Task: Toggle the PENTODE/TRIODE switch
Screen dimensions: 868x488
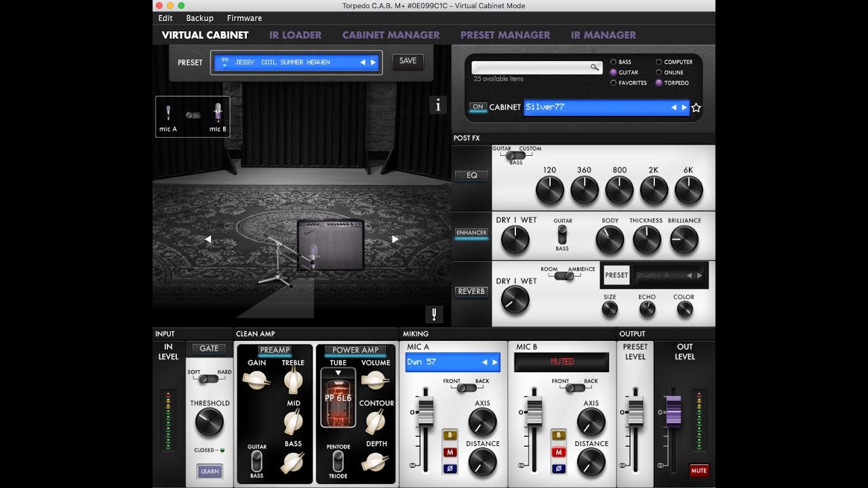Action: [338, 461]
